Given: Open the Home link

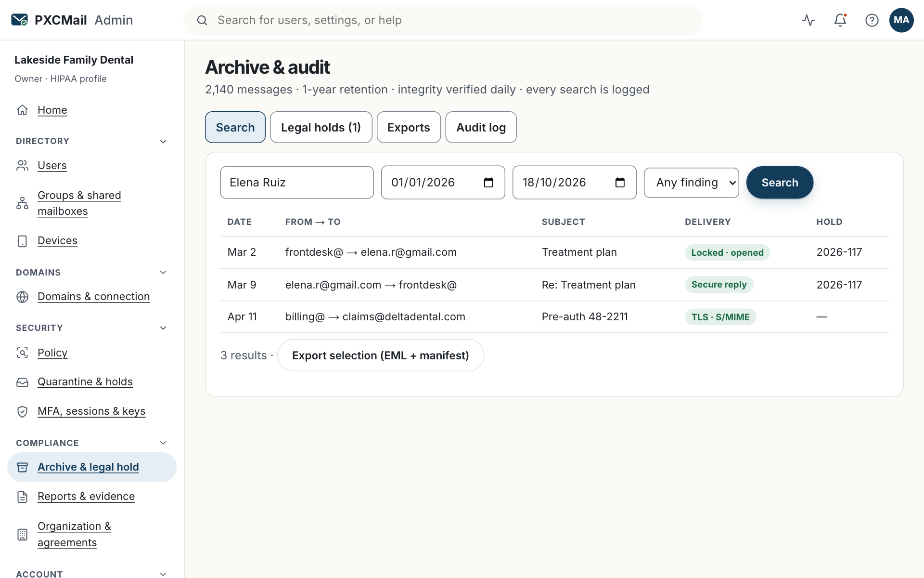Looking at the screenshot, I should (x=52, y=110).
